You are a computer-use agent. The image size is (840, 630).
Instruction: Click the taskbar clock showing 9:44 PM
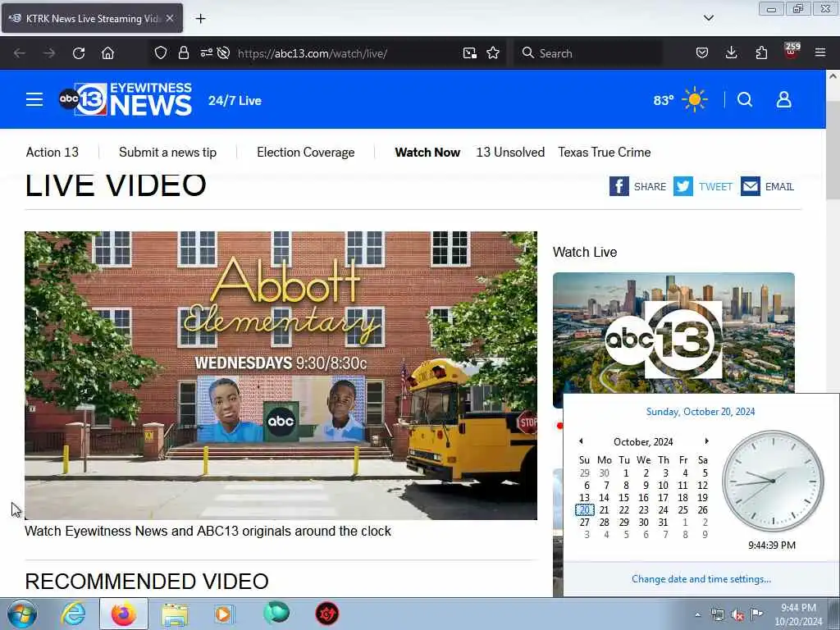(798, 614)
